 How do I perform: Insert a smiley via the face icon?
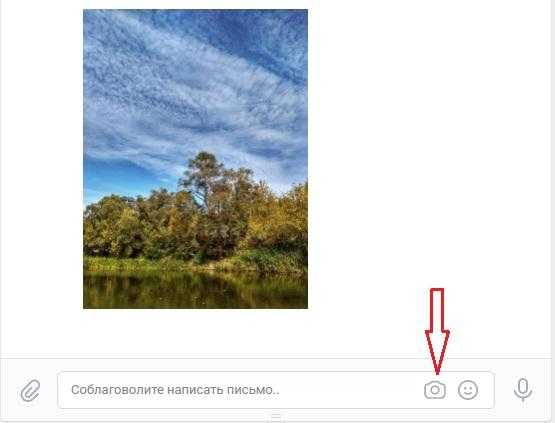click(x=468, y=390)
